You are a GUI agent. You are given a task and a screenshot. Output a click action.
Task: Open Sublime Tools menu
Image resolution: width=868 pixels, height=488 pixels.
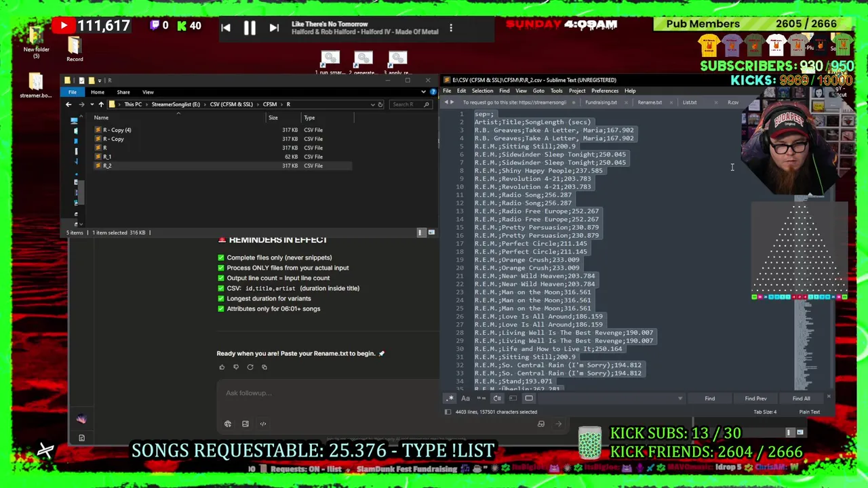[557, 91]
